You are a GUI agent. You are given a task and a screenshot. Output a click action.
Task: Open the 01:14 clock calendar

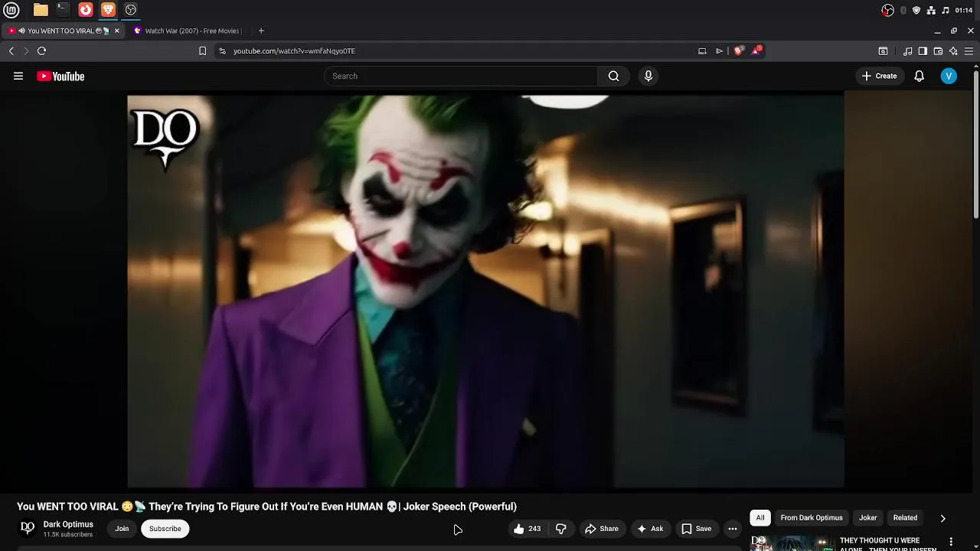964,10
